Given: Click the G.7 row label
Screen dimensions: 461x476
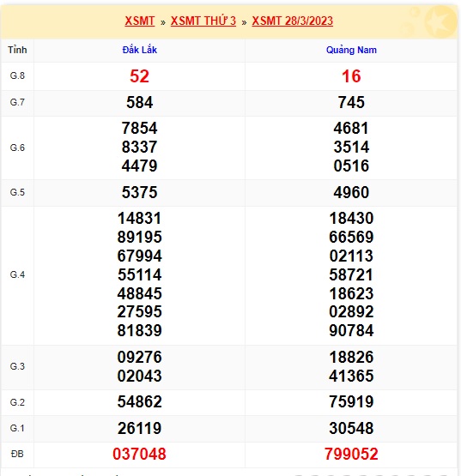Looking at the screenshot, I should coord(17,102).
